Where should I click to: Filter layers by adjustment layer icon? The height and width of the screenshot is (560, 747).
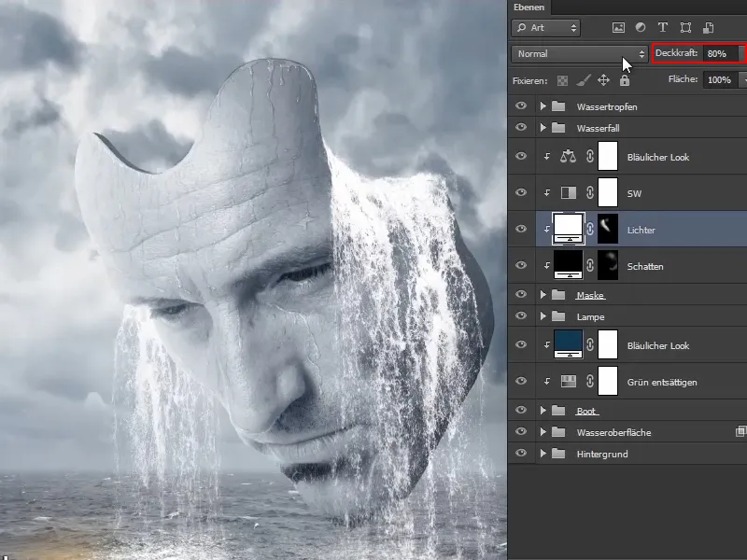[641, 28]
